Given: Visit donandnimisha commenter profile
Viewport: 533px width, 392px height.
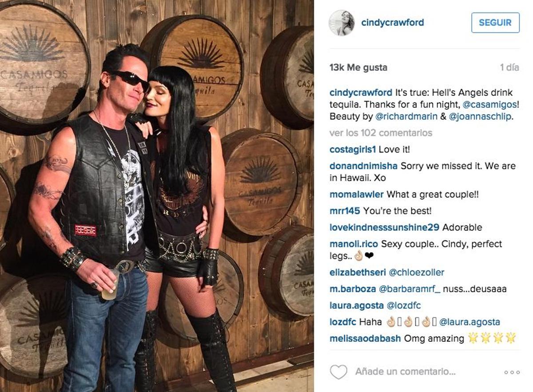Looking at the screenshot, I should 363,166.
